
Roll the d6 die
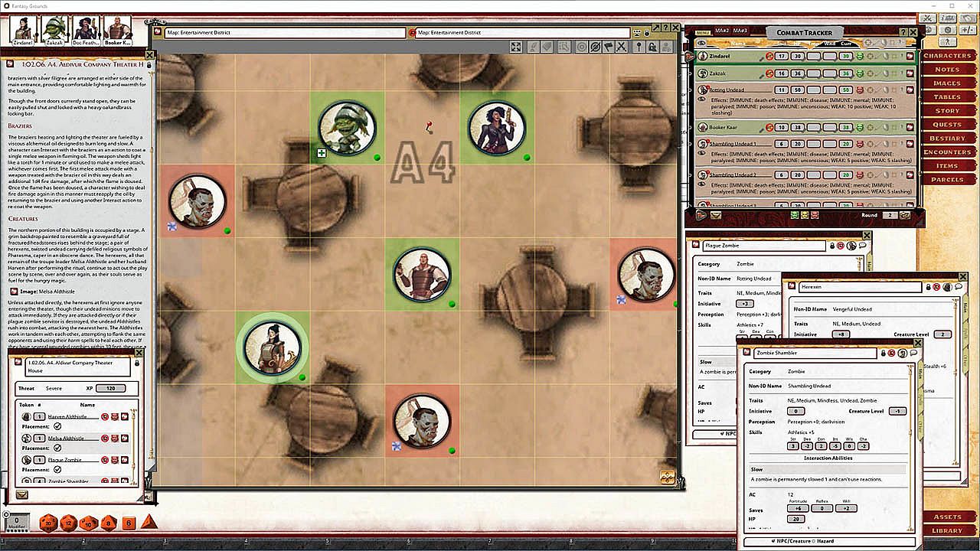tap(129, 523)
